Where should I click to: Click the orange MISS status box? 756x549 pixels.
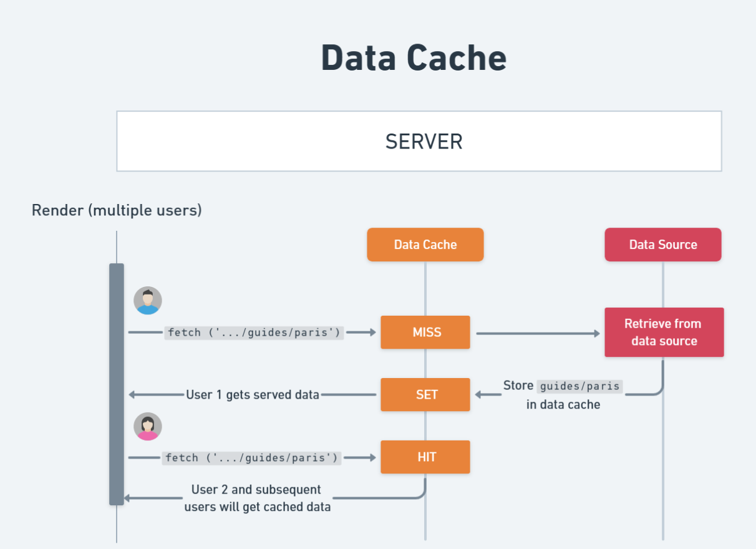425,333
